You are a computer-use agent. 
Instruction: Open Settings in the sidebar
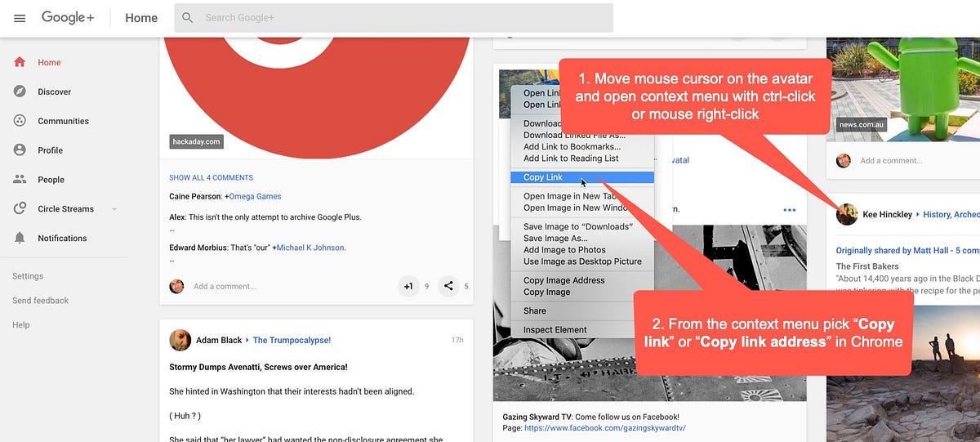[28, 276]
